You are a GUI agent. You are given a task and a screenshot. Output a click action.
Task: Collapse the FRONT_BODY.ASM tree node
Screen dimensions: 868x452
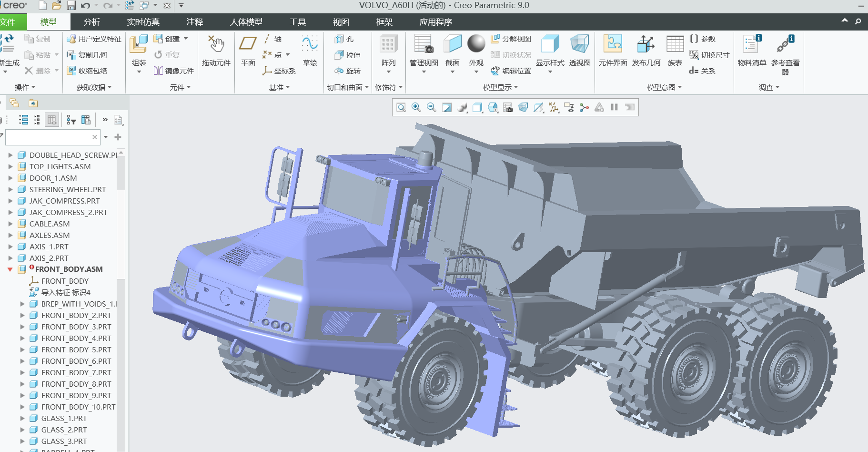[10, 269]
